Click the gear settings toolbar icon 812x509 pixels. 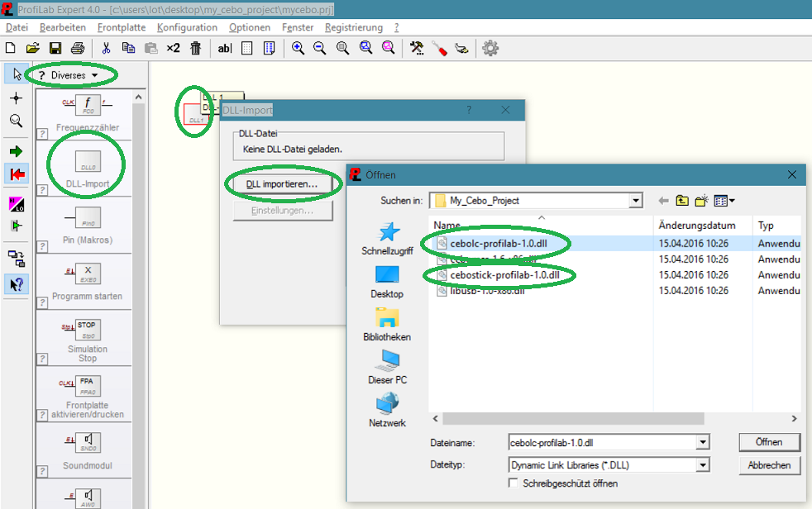[x=490, y=48]
